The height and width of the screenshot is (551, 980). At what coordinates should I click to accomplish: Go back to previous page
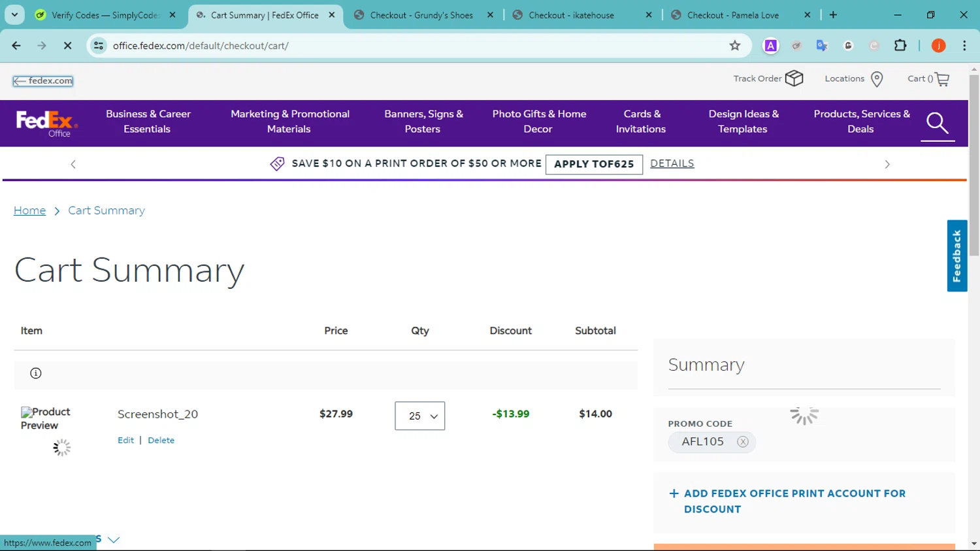[x=16, y=46]
